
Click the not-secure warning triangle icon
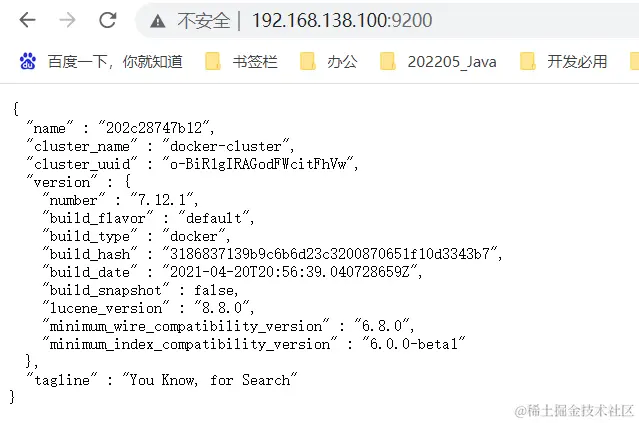coord(158,21)
